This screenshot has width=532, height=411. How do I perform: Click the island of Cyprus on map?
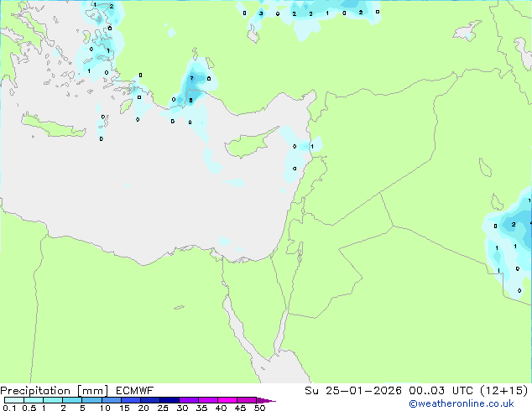click(x=249, y=144)
